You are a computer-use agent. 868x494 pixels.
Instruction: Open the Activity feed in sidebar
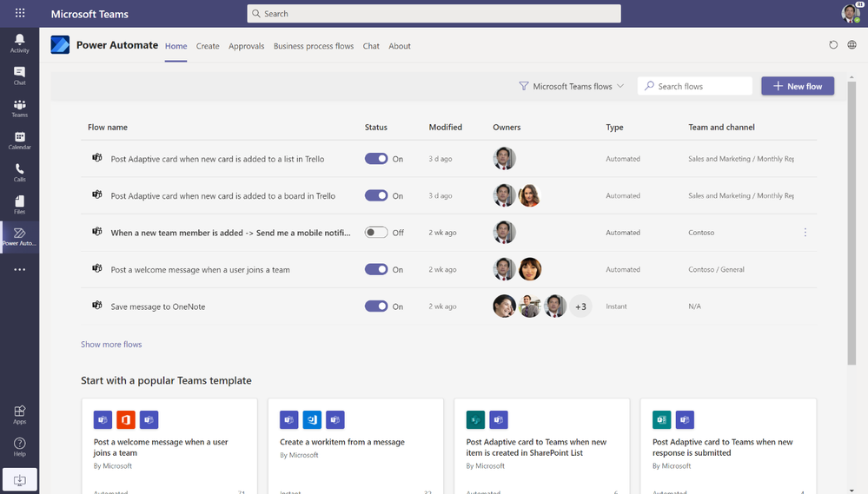(x=19, y=43)
